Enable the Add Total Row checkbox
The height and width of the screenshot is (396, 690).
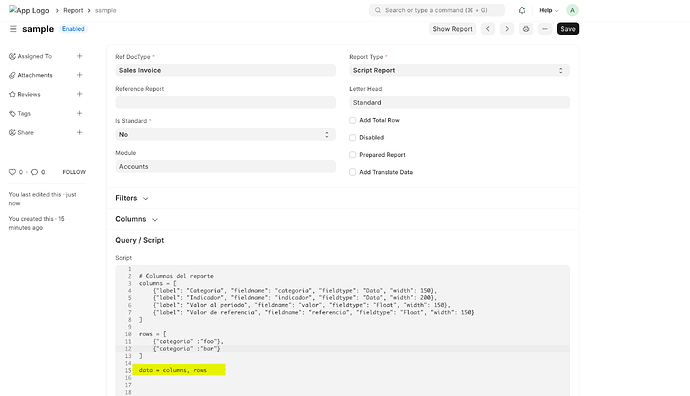(x=352, y=120)
